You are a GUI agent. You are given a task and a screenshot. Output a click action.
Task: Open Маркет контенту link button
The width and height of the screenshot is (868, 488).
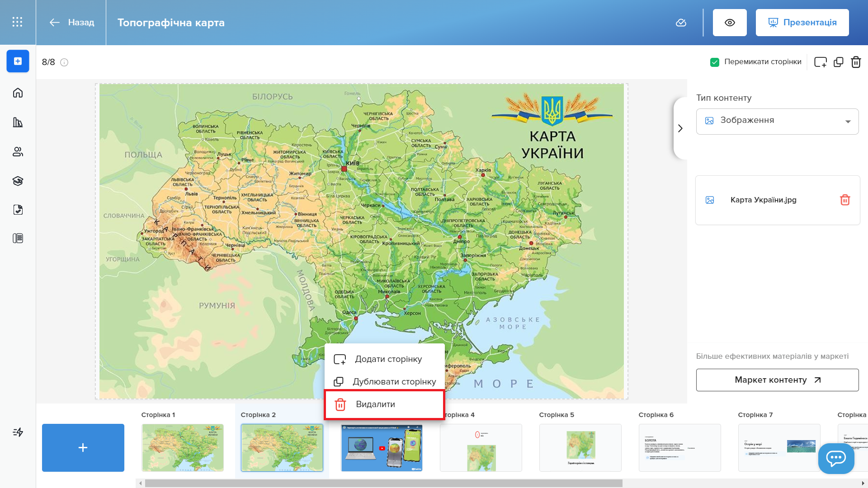tap(777, 380)
